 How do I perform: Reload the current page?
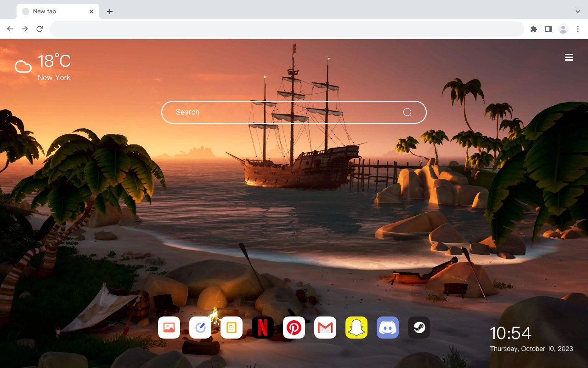point(40,29)
